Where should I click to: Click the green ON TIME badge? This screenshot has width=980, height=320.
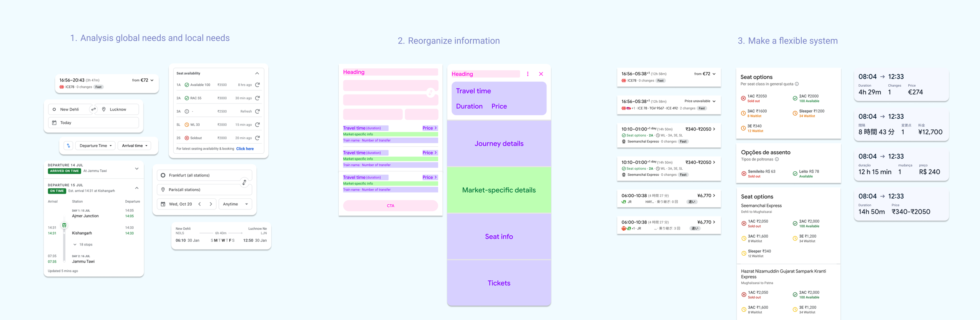[x=57, y=191]
